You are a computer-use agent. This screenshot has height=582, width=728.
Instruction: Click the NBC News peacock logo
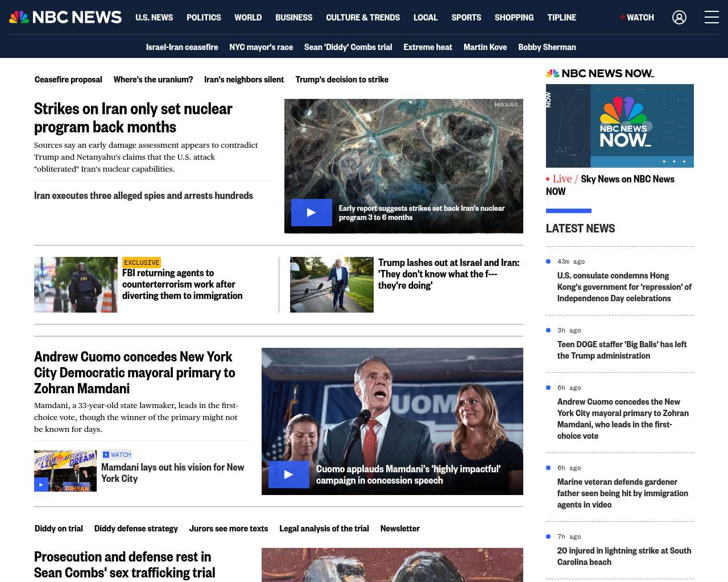[x=65, y=17]
